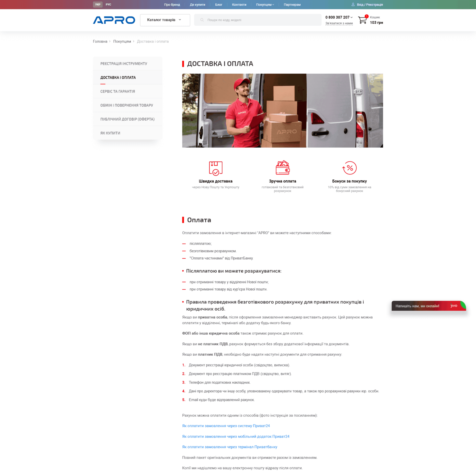Screen dimensions: 476x476
Task: Click the search magnifier icon
Action: 202,20
